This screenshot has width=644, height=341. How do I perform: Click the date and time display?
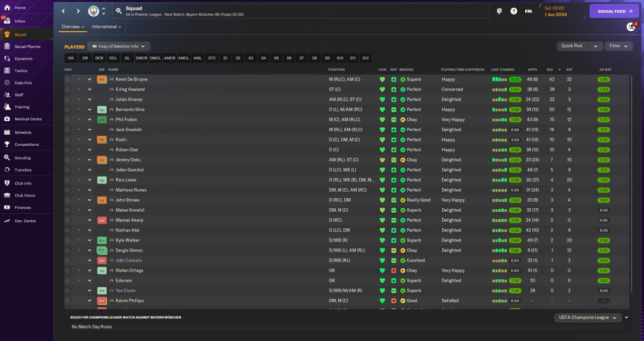click(x=556, y=11)
